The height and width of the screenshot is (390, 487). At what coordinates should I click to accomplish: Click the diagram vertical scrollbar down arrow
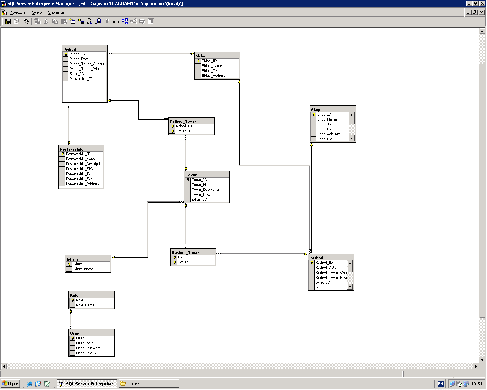click(x=482, y=360)
